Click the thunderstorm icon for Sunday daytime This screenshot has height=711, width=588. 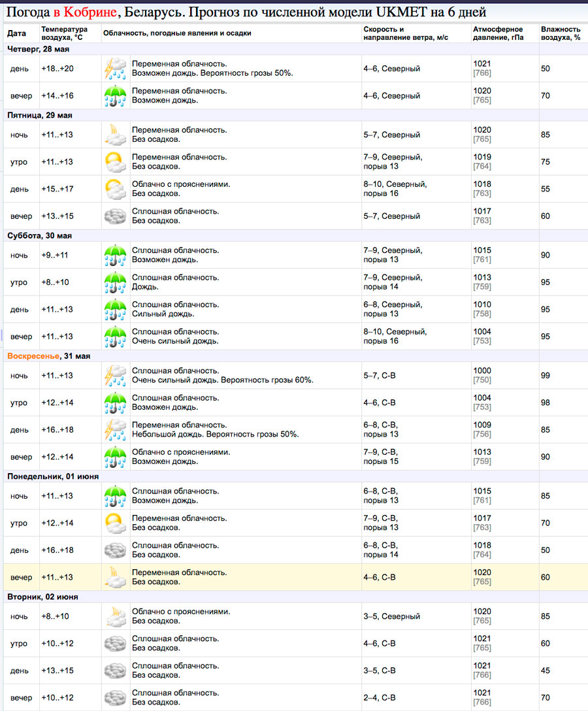coord(116,430)
